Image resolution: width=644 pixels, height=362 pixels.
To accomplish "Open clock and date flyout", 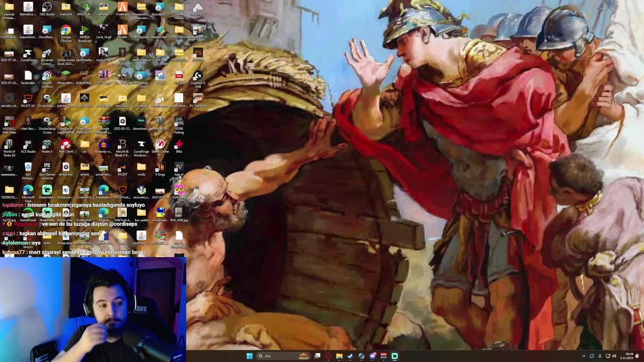I will pyautogui.click(x=627, y=356).
